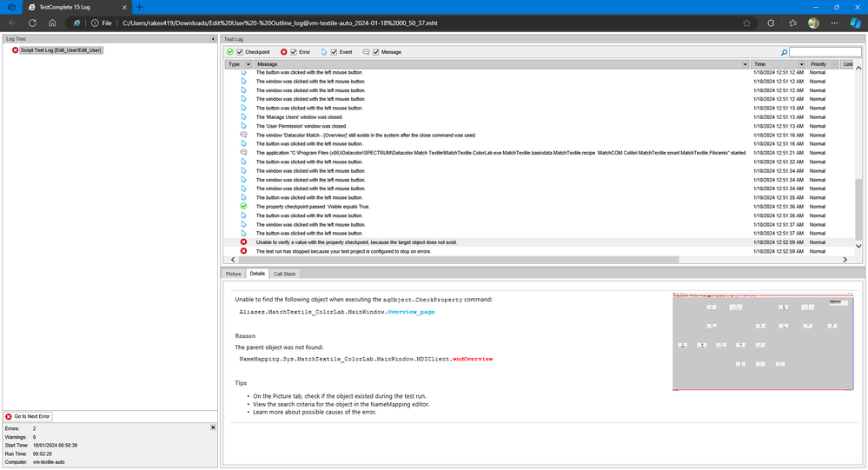868x470 pixels.
Task: Go to browser home page icon
Action: tap(52, 23)
